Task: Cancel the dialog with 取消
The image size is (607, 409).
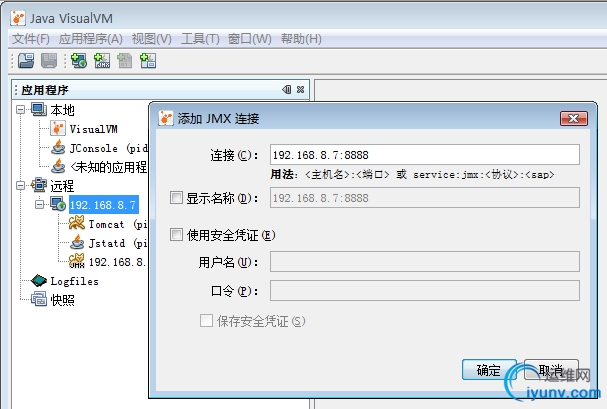Action: point(551,370)
